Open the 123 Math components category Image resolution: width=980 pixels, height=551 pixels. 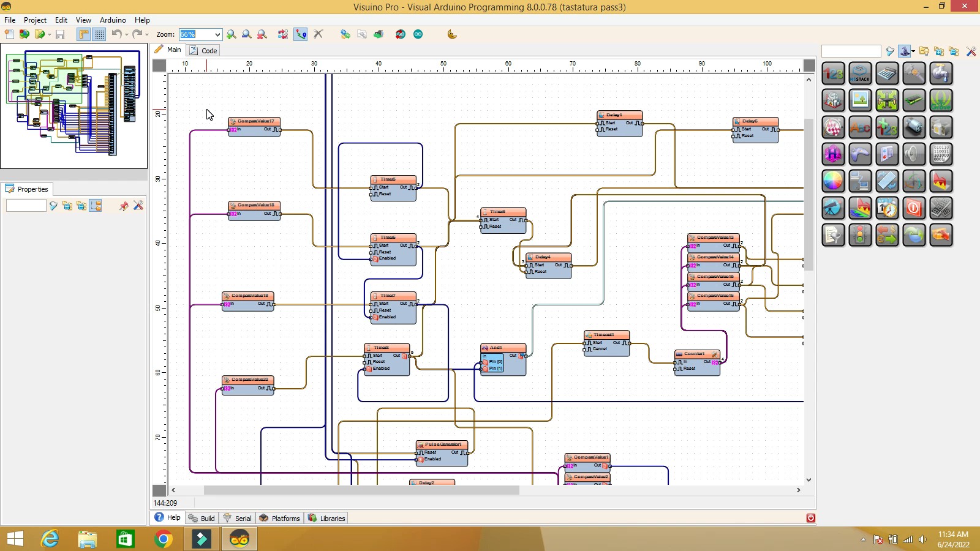coord(833,73)
